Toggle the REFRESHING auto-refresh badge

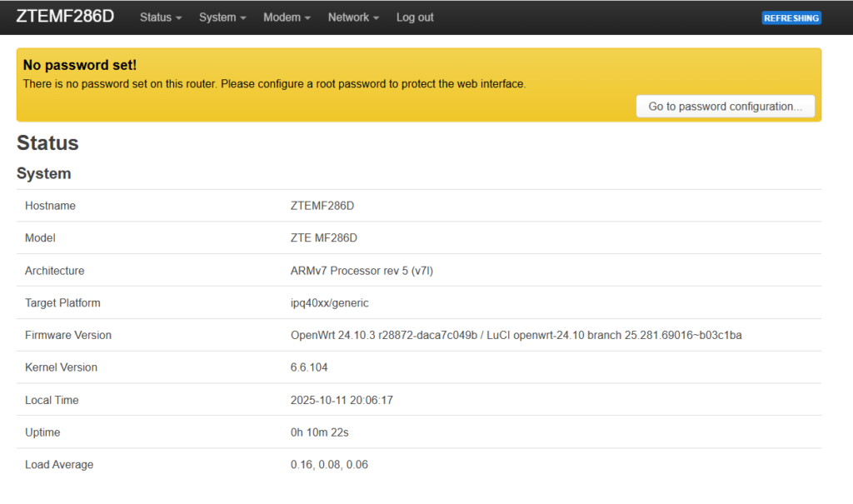tap(791, 18)
